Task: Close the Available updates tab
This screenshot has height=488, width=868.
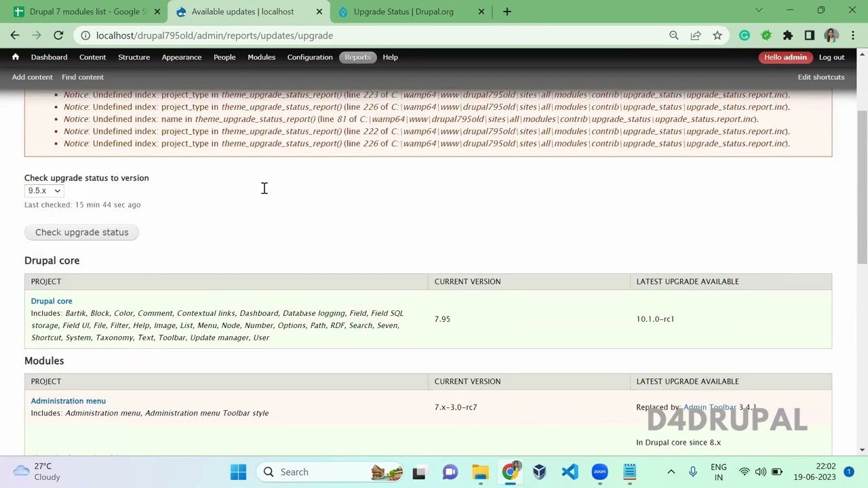Action: pyautogui.click(x=319, y=12)
